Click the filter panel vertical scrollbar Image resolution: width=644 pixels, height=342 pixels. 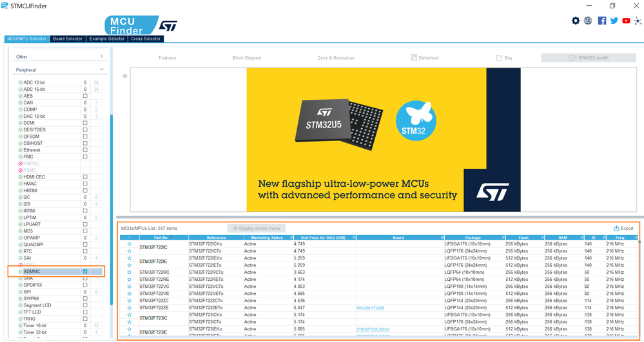coord(110,209)
